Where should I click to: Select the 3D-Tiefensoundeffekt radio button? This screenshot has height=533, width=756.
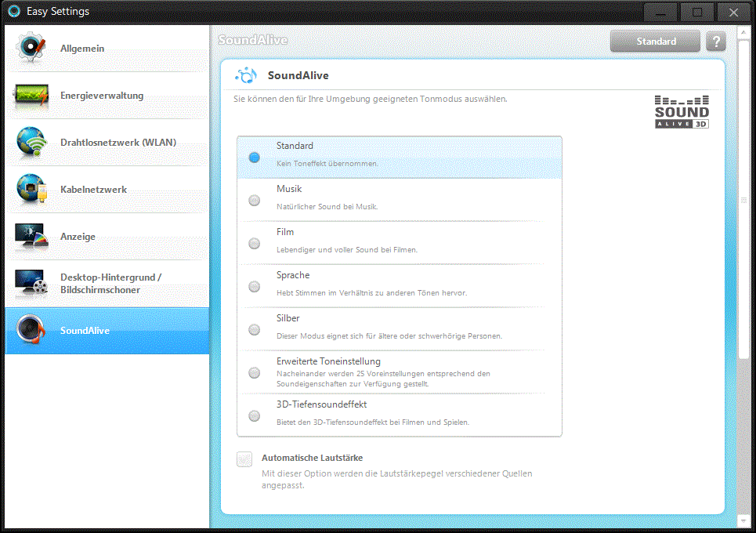254,415
